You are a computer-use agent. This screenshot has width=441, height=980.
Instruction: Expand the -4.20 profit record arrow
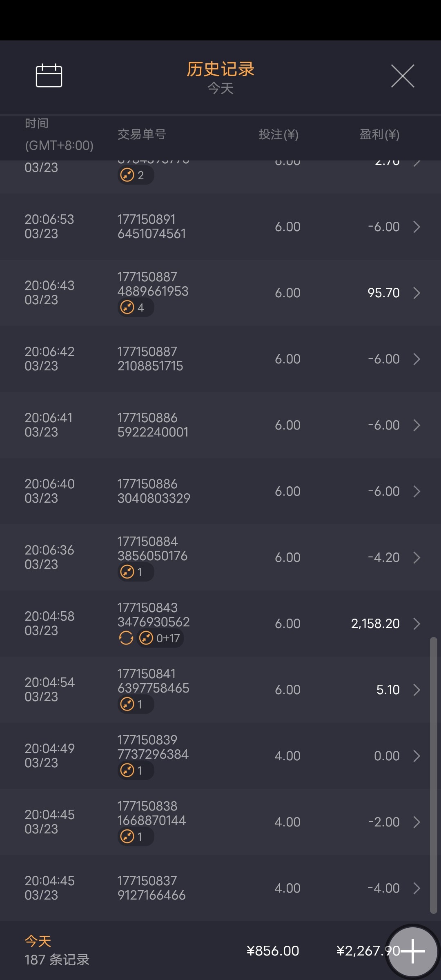pyautogui.click(x=416, y=557)
